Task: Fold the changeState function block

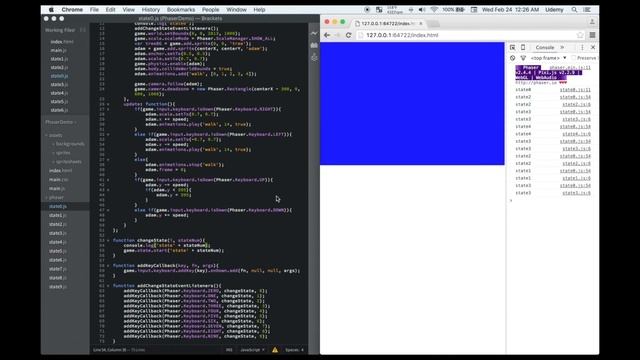Action: coord(108,240)
